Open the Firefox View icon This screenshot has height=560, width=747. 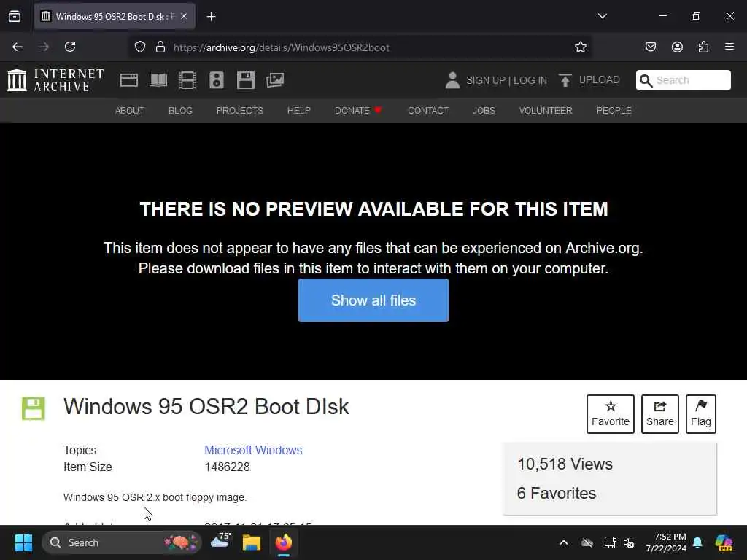(x=15, y=16)
